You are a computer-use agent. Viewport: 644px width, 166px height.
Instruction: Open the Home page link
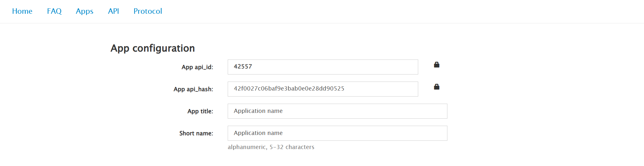(22, 11)
